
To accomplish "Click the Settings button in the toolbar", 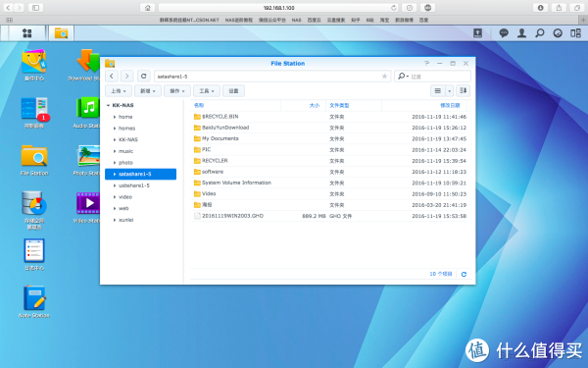I will coord(233,91).
